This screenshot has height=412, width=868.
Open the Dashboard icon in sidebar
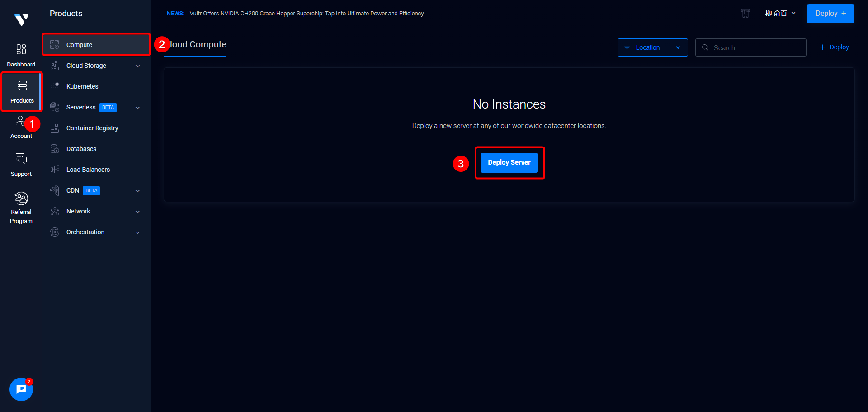click(21, 49)
